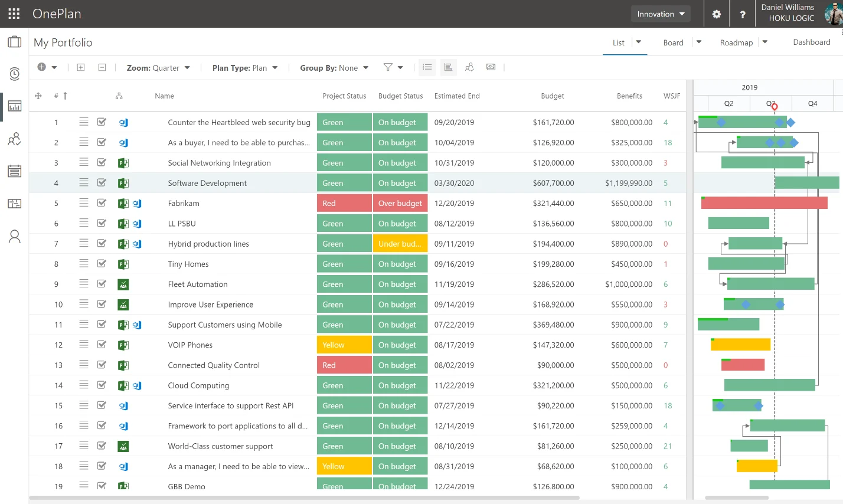This screenshot has height=504, width=843.
Task: Click the expand all rows icon
Action: 81,67
